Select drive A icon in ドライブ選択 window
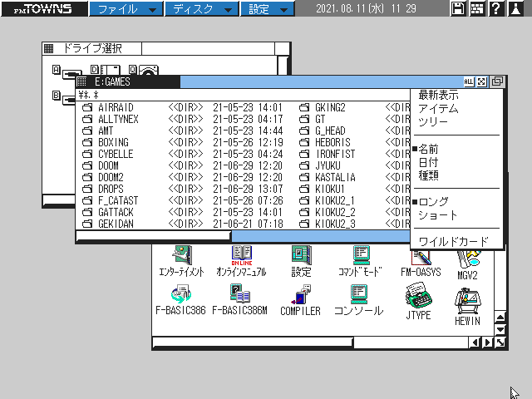This screenshot has width=532, height=399. 67,71
